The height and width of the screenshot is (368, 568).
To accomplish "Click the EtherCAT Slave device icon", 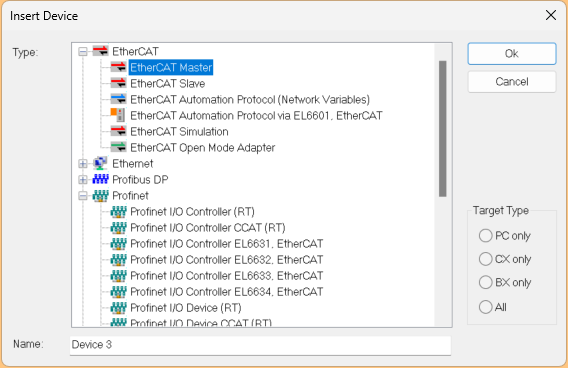I will click(x=118, y=83).
